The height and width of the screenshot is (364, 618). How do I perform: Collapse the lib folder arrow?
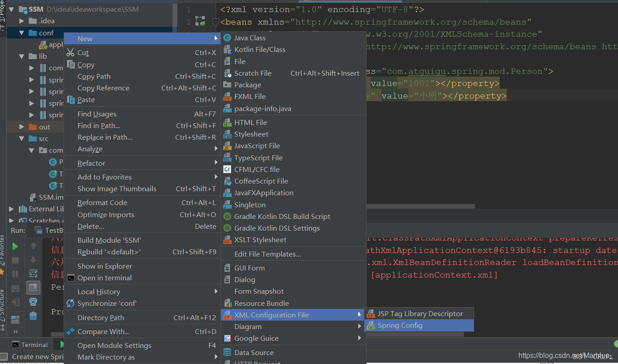[x=22, y=56]
